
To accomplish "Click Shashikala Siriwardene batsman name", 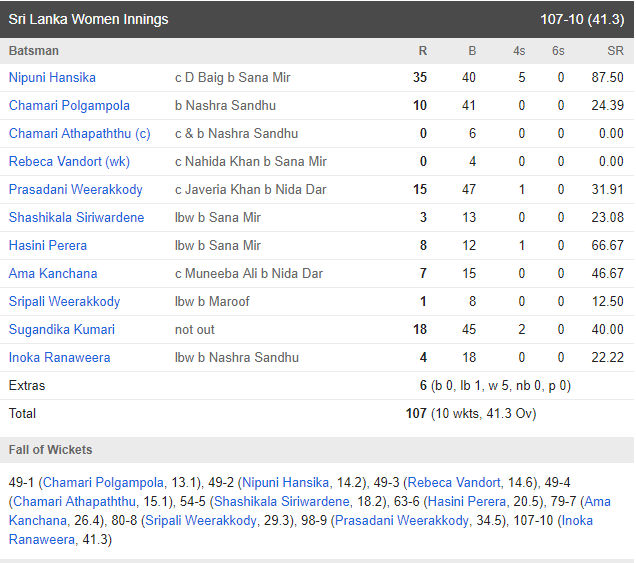I will (x=76, y=217).
